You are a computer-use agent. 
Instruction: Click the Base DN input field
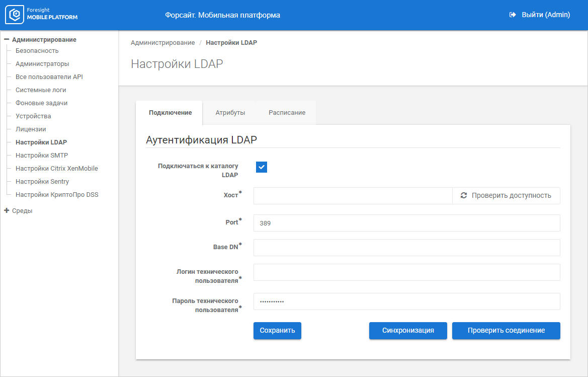click(x=406, y=248)
